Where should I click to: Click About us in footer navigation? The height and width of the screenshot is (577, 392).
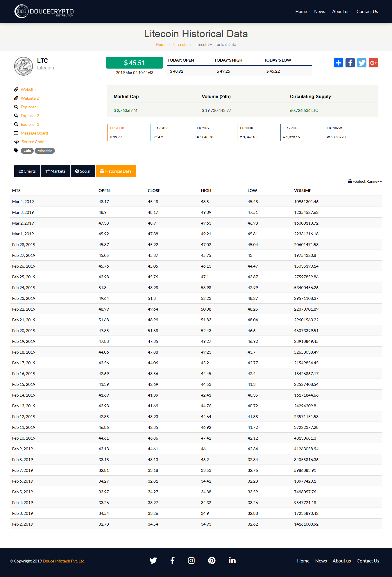(x=342, y=561)
